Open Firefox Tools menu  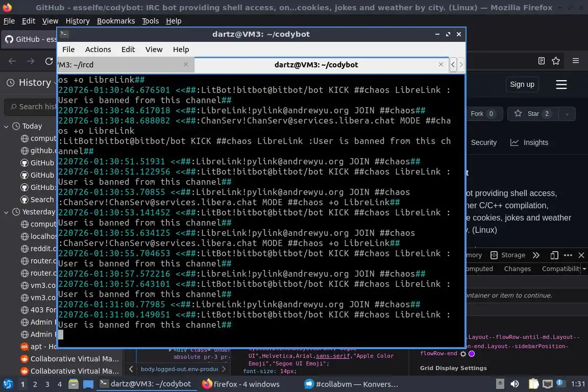pos(151,21)
